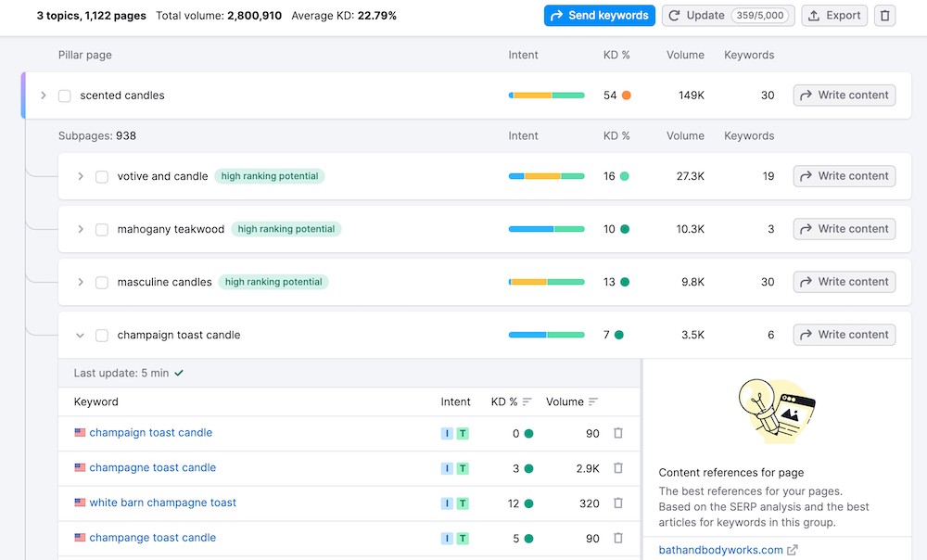Click the green KD dot for mahogany teakwood
The height and width of the screenshot is (560, 927).
[624, 229]
